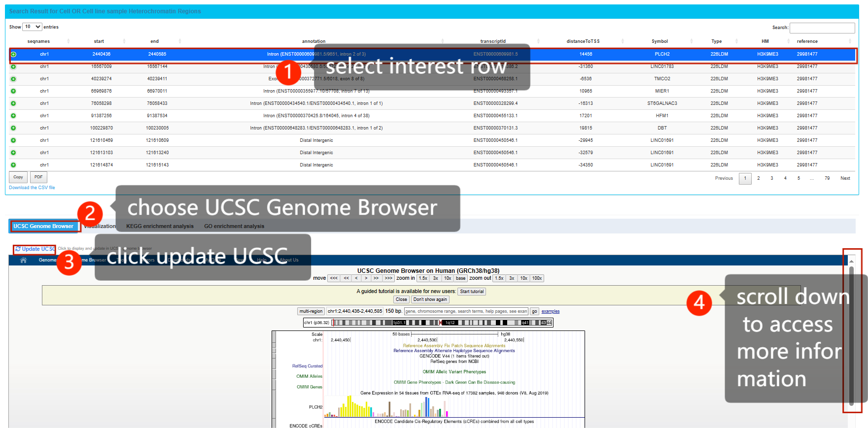Viewport: 868px width, 428px height.
Task: Expand the row with start 100229870
Action: pyautogui.click(x=13, y=128)
